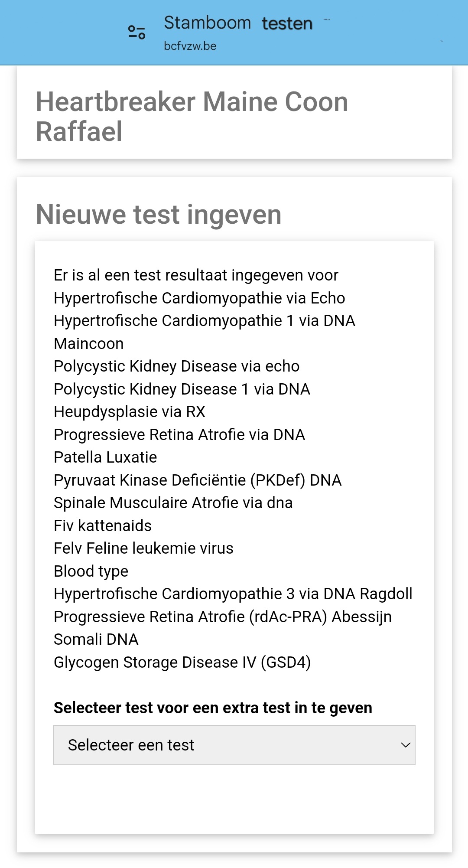This screenshot has height=868, width=468.
Task: Click the "Heartbreaker Maine Coon Raffael" heading
Action: coord(192,116)
